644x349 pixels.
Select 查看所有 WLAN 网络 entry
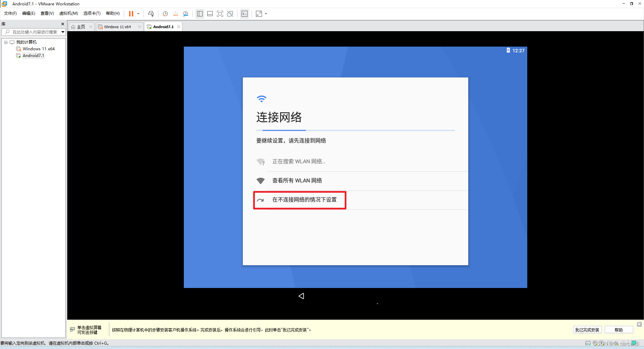(x=297, y=181)
